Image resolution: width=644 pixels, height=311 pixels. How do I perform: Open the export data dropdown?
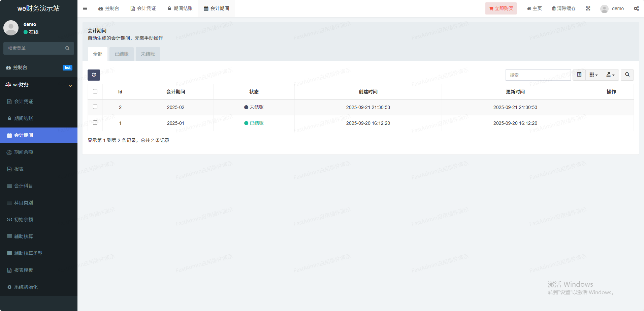610,75
